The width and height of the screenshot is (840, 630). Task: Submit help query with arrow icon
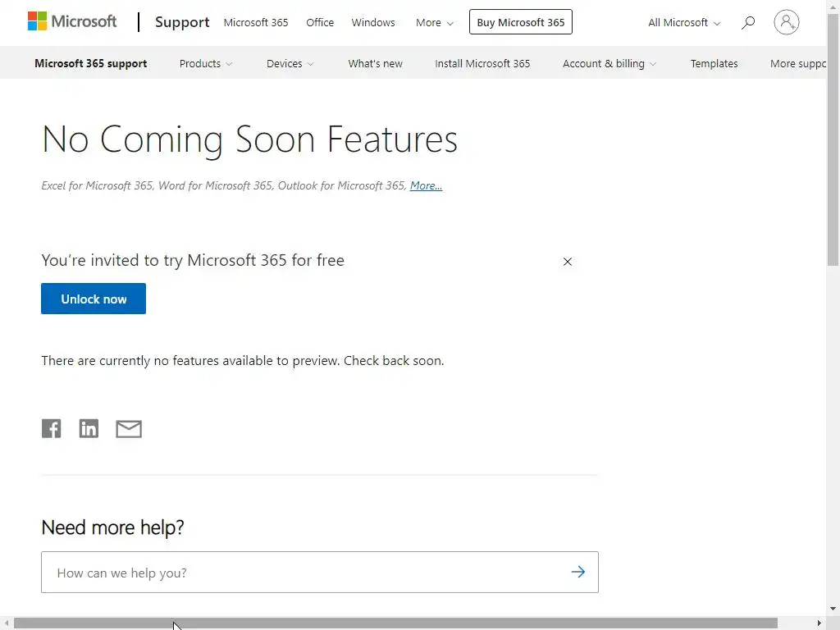578,572
